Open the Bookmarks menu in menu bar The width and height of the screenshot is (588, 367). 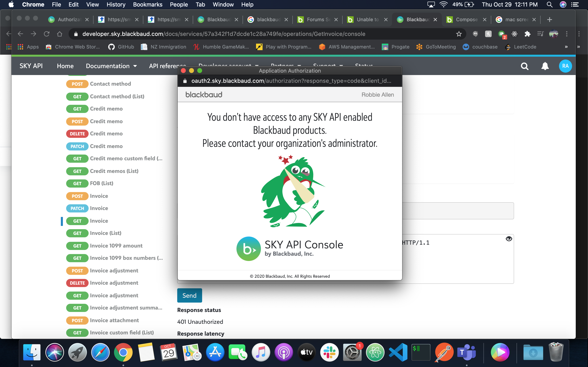pos(147,4)
